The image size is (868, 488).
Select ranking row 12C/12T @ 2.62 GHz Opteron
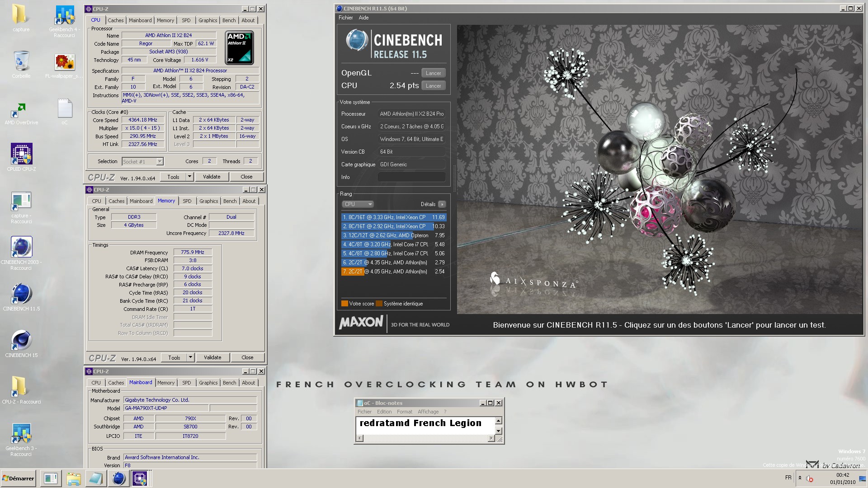click(394, 235)
